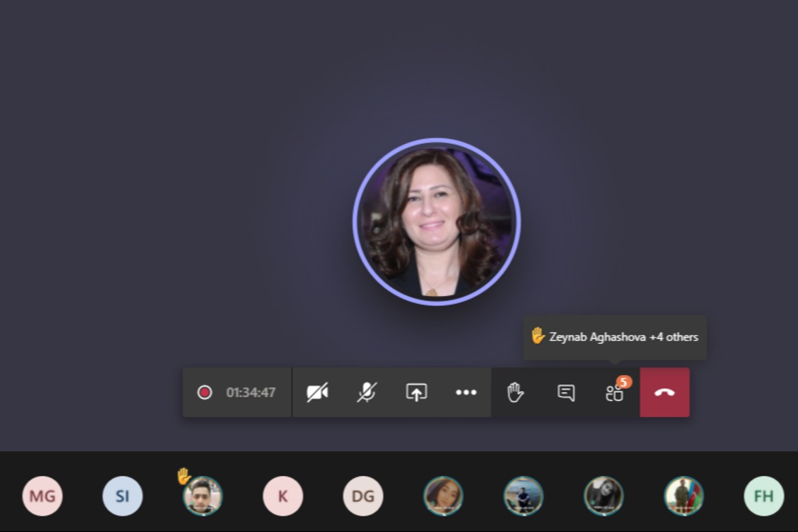Select participant photo right of DG
798x532 pixels.
click(443, 496)
